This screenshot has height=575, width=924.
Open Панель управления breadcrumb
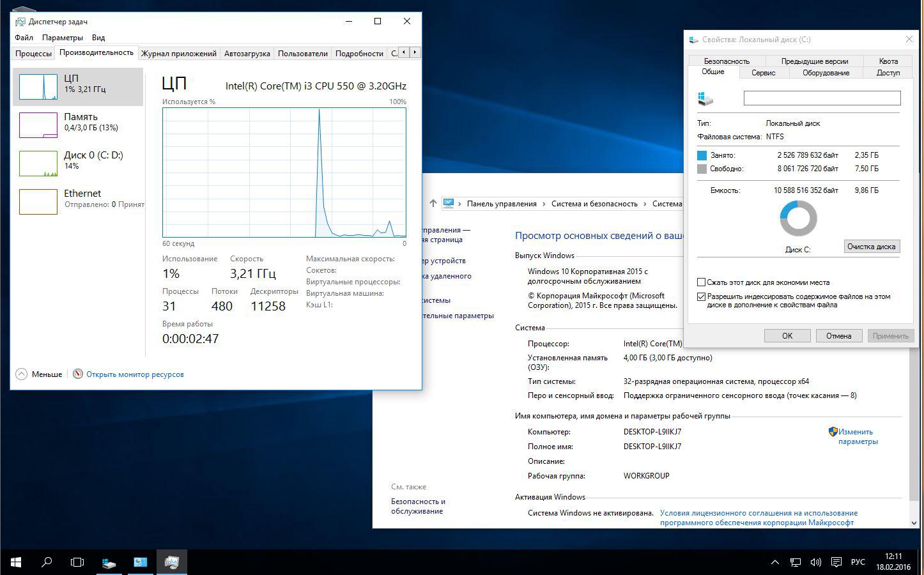(502, 204)
